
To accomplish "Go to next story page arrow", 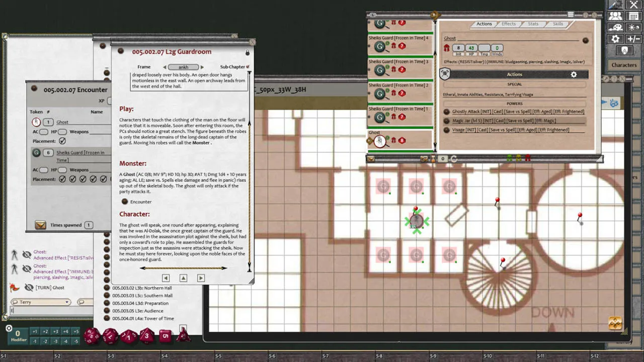I will coord(201,278).
